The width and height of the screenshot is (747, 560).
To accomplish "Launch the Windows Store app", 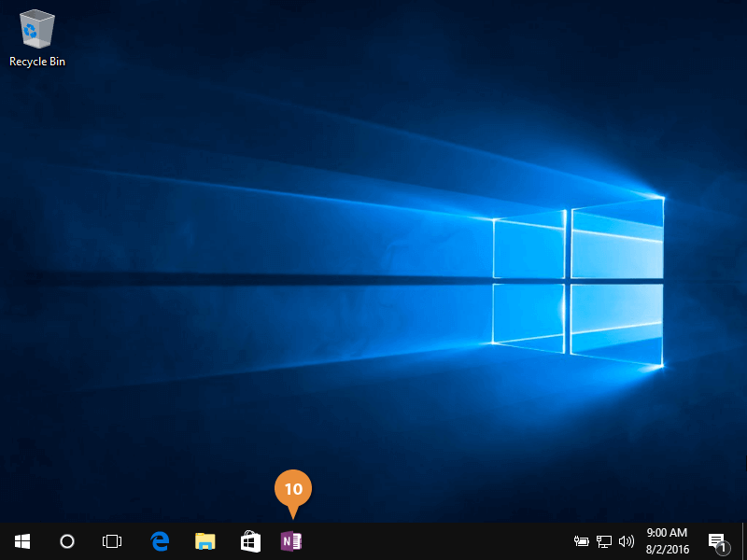I will coord(250,541).
